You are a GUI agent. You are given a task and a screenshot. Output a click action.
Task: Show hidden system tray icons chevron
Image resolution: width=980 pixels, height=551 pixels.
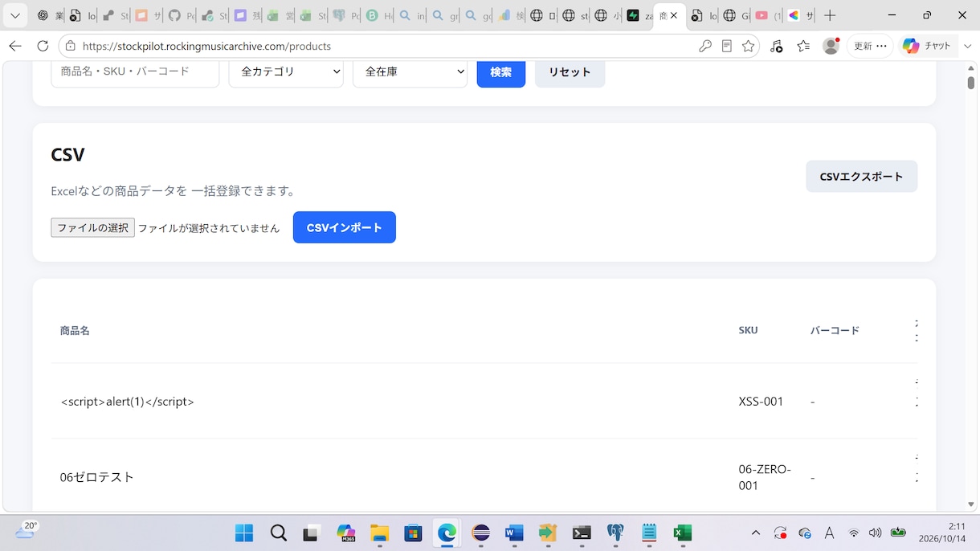(x=756, y=533)
